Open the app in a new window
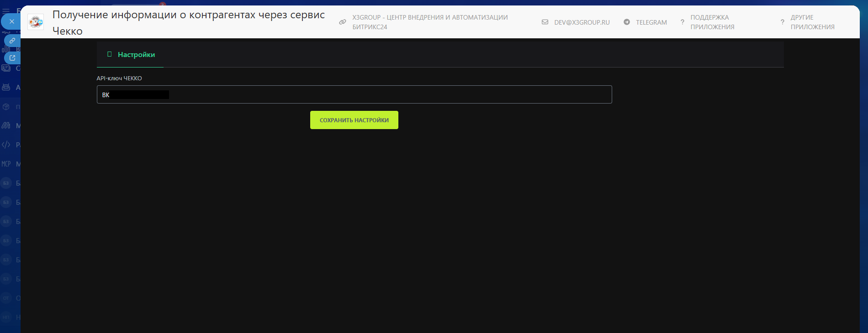The width and height of the screenshot is (868, 333). point(12,58)
